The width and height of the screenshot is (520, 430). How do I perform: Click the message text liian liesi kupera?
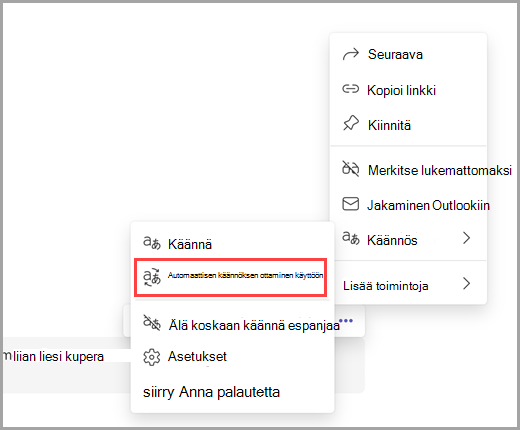click(x=58, y=357)
